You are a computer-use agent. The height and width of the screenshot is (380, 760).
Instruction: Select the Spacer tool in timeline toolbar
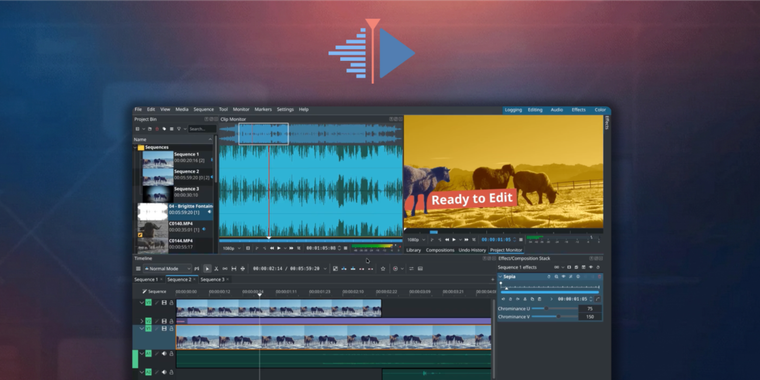(x=225, y=269)
